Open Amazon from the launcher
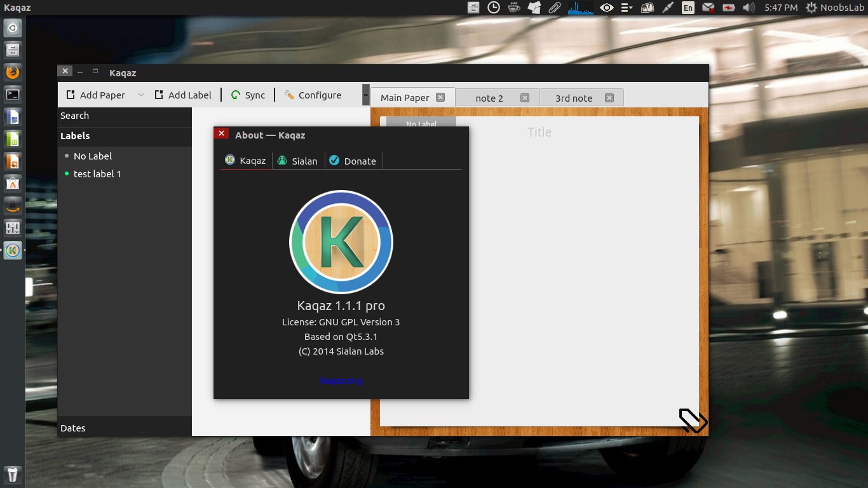The height and width of the screenshot is (488, 868). coord(13,206)
